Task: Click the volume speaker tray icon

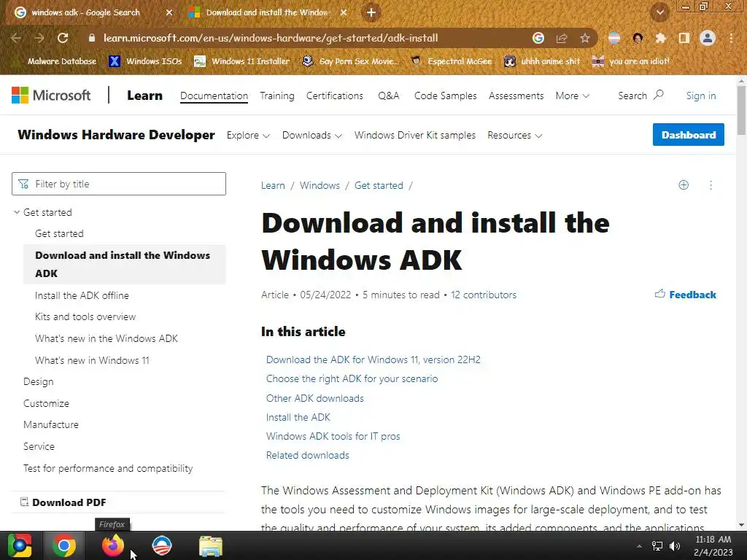Action: pos(675,545)
